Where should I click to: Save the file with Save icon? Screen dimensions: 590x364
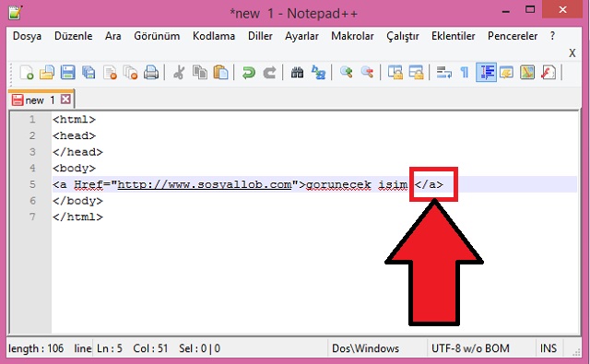[x=67, y=72]
